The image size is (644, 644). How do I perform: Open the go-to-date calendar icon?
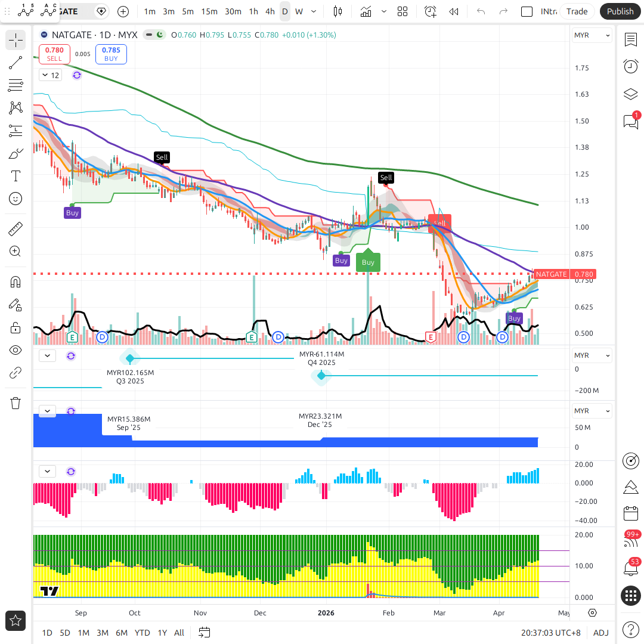click(205, 633)
